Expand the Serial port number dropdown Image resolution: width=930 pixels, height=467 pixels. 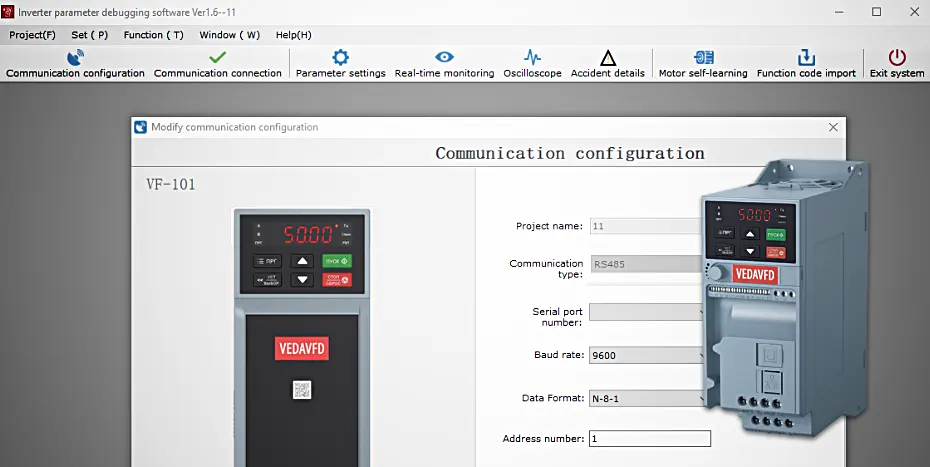point(646,312)
